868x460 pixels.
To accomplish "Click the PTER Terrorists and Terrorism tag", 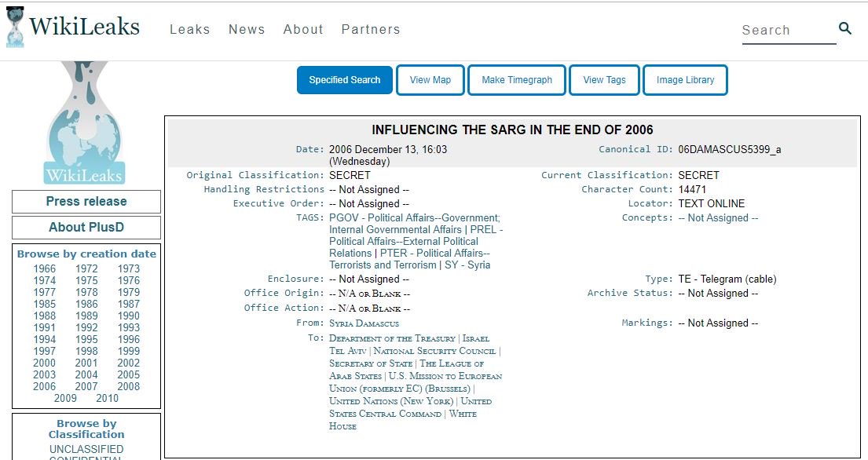I will tap(409, 259).
